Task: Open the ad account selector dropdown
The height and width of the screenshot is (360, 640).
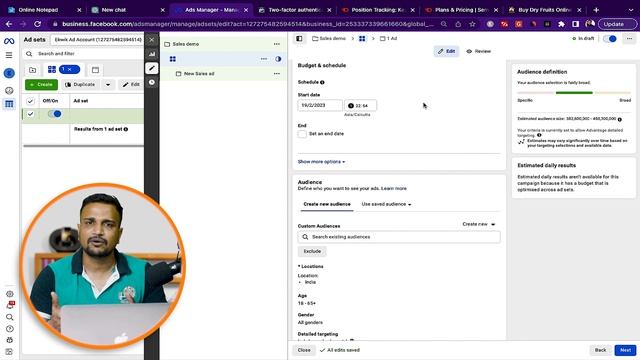Action: [x=98, y=40]
